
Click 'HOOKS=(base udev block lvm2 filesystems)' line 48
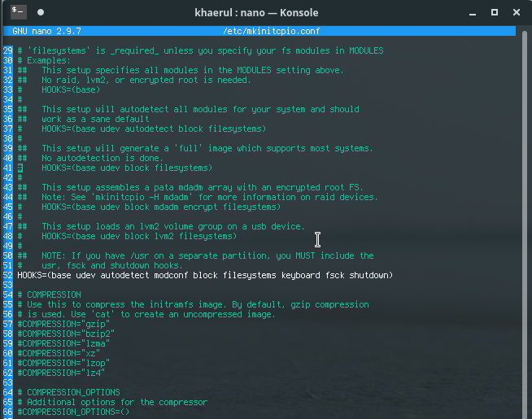[x=139, y=236]
